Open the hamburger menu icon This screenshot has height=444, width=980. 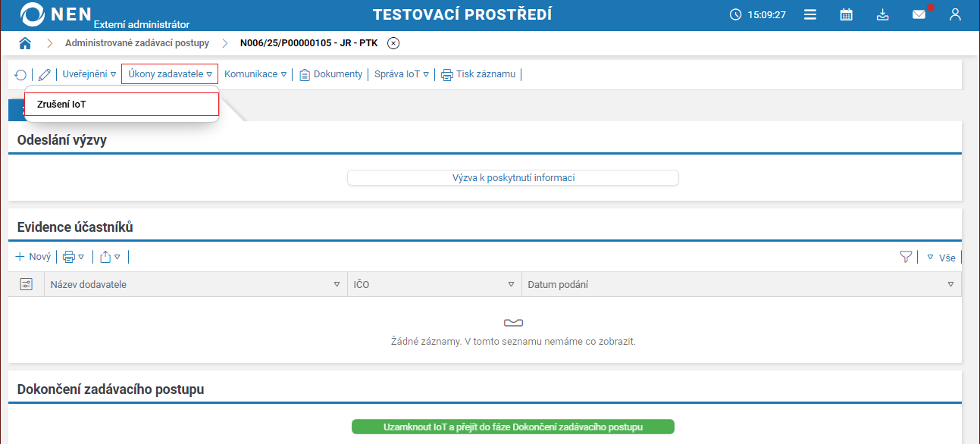click(x=810, y=14)
